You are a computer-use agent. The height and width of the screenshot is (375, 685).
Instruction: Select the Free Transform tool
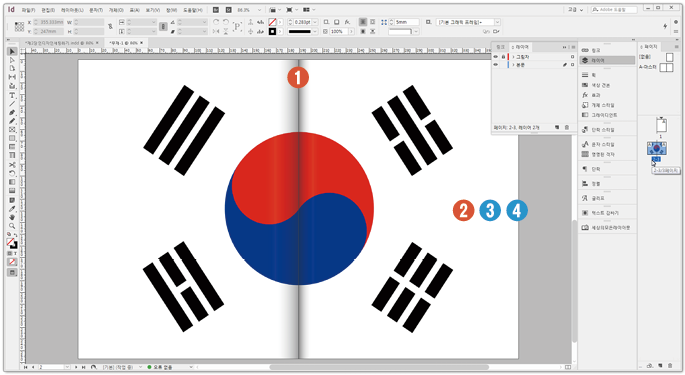click(12, 174)
